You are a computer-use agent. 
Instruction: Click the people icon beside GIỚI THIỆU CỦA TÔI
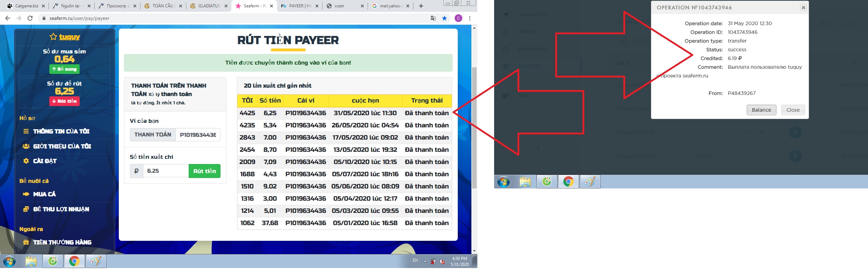(26, 146)
